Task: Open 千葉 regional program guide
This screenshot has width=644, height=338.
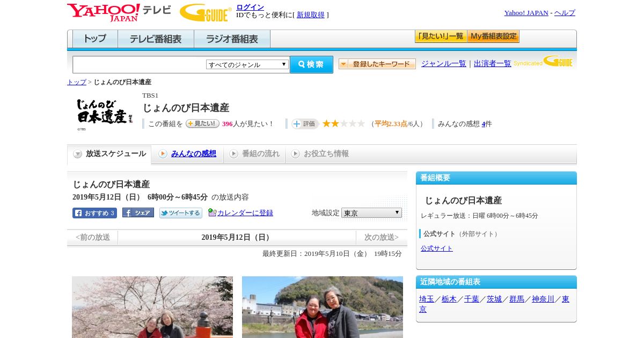Action: pyautogui.click(x=472, y=299)
